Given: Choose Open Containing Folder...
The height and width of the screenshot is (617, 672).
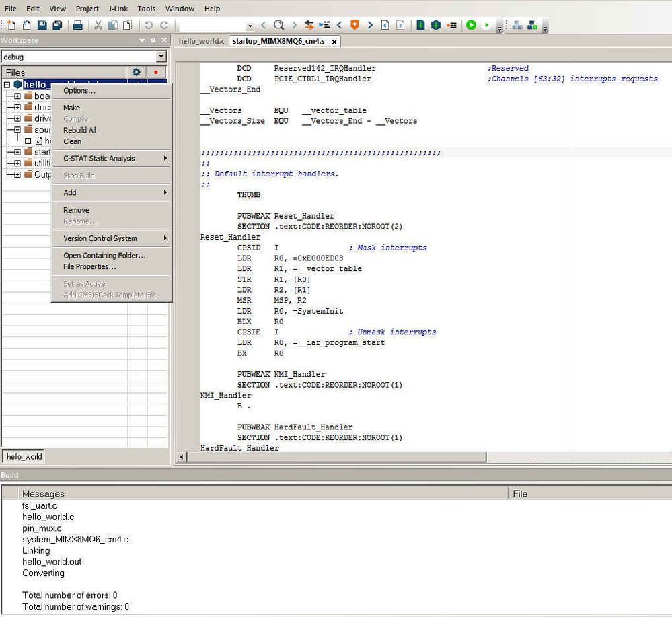Looking at the screenshot, I should click(x=112, y=256).
